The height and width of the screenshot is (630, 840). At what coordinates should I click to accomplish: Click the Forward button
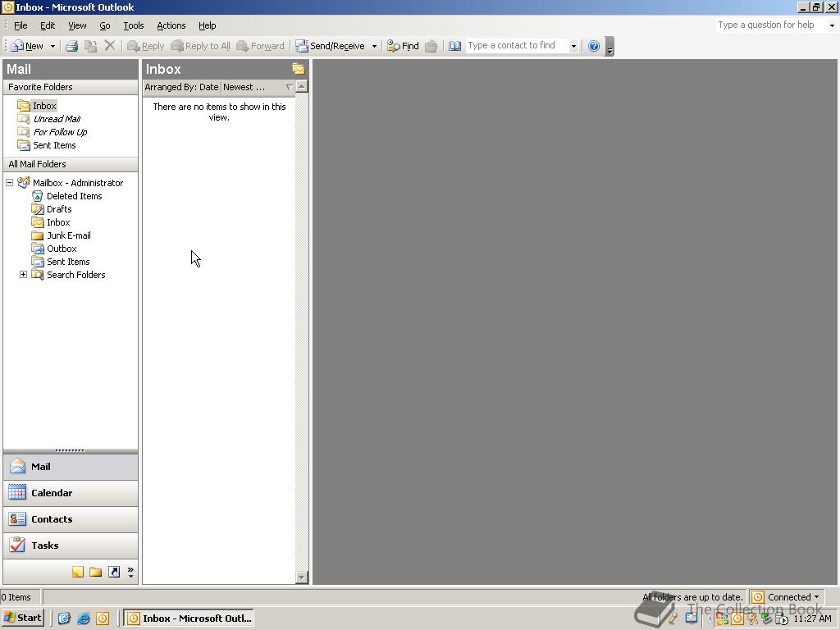(260, 46)
